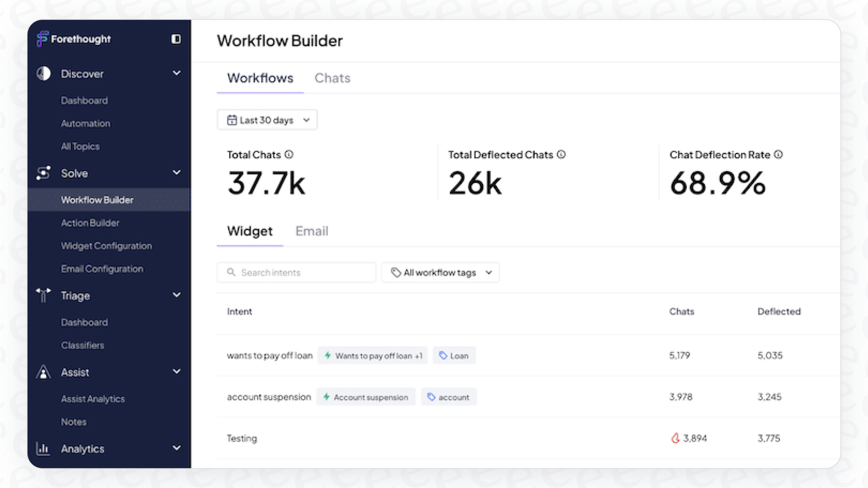The height and width of the screenshot is (488, 868).
Task: Click the info icon beside Chat Deflection Rate
Action: click(779, 154)
